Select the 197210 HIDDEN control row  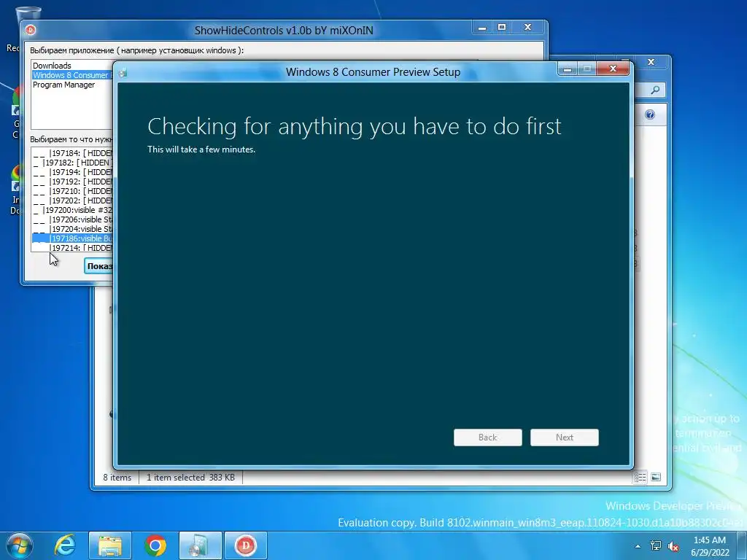(x=73, y=191)
